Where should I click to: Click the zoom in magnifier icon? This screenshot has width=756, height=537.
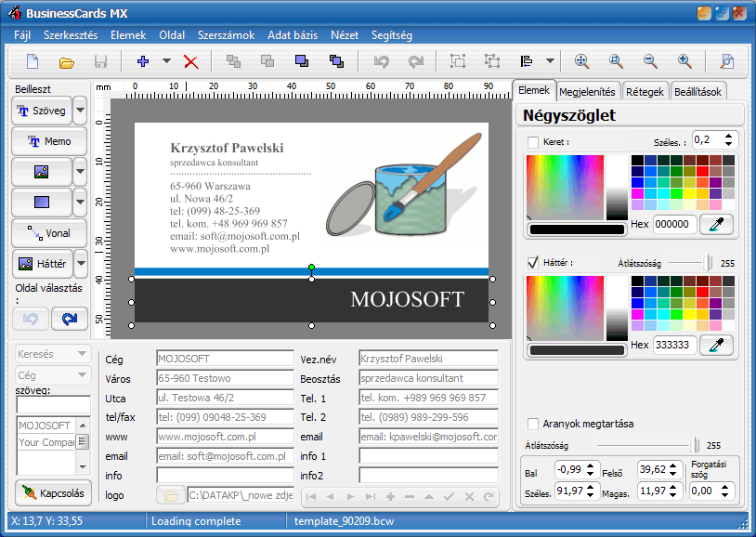(x=684, y=61)
